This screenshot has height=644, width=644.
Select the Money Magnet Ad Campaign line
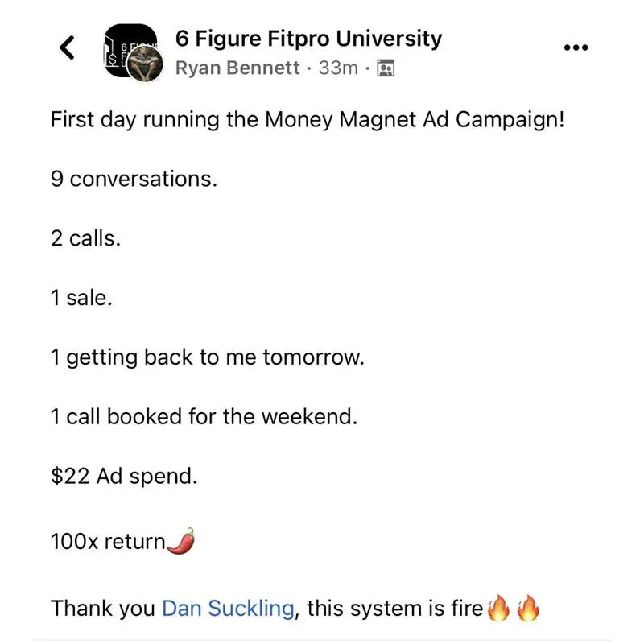308,120
